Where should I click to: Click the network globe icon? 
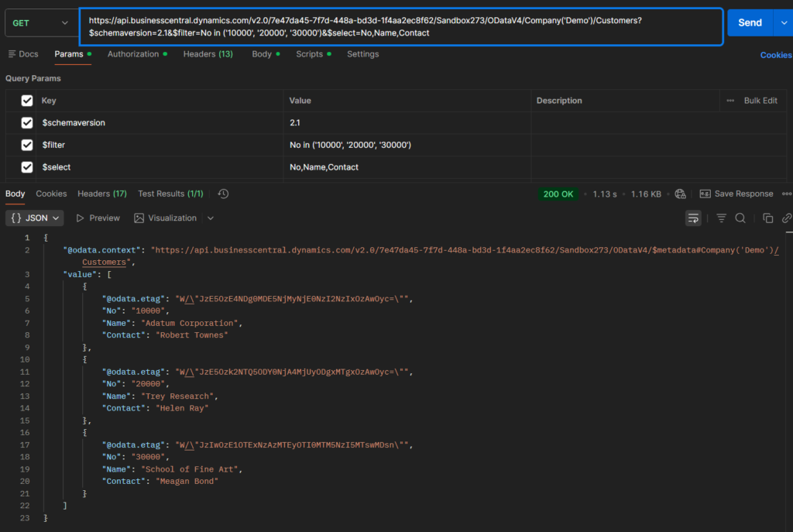click(680, 194)
